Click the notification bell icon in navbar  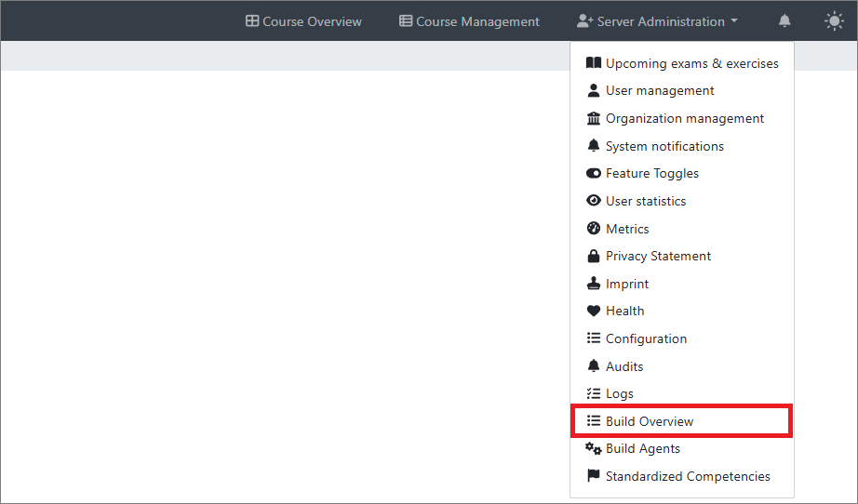click(784, 21)
